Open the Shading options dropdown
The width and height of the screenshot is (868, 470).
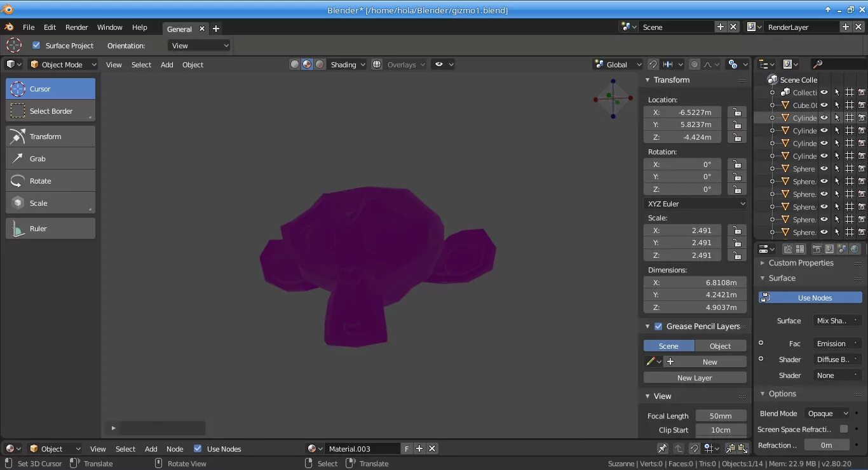pos(348,64)
